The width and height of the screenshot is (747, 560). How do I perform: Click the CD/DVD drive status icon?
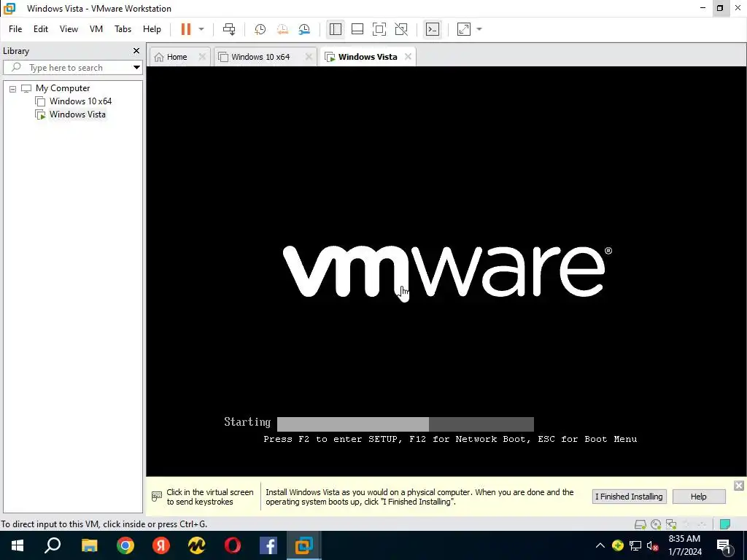coord(656,524)
